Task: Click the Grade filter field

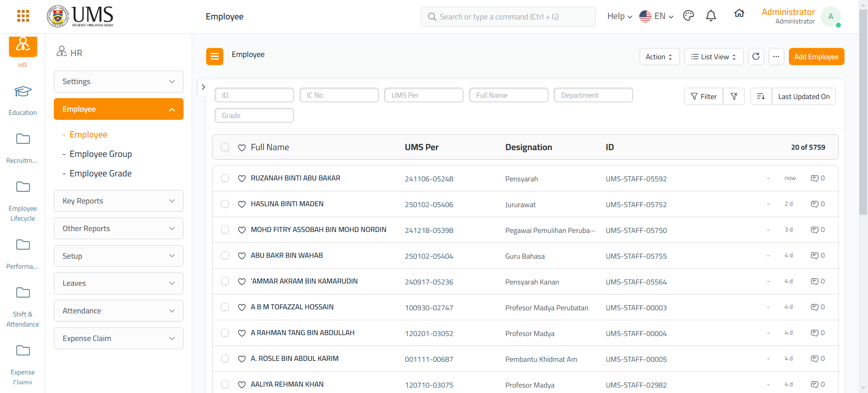Action: (x=254, y=115)
